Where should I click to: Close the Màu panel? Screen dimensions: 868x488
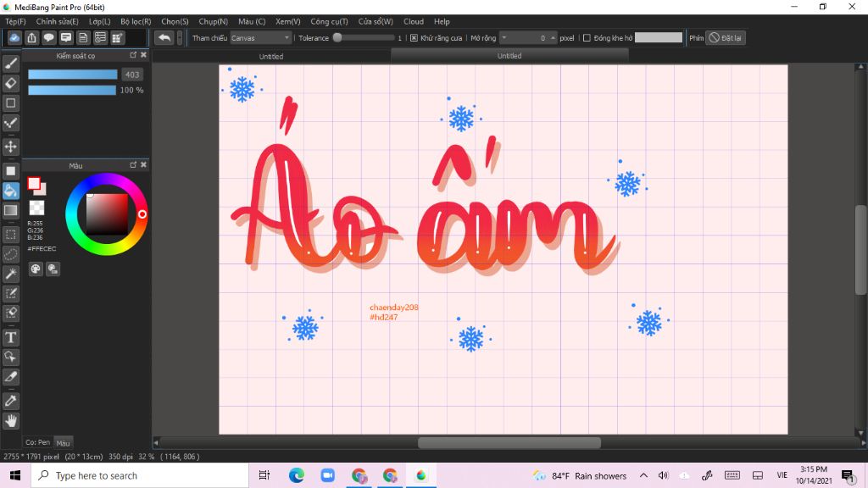point(144,164)
